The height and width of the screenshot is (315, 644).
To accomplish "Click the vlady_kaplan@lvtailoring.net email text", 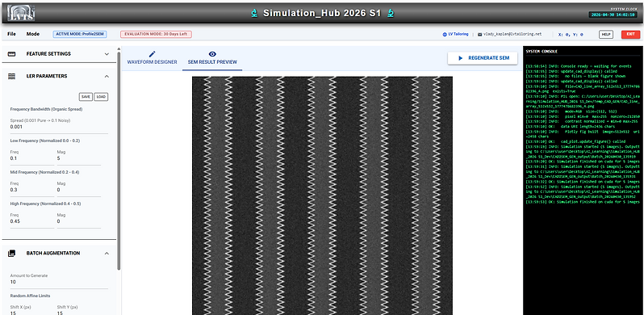I will click(512, 35).
